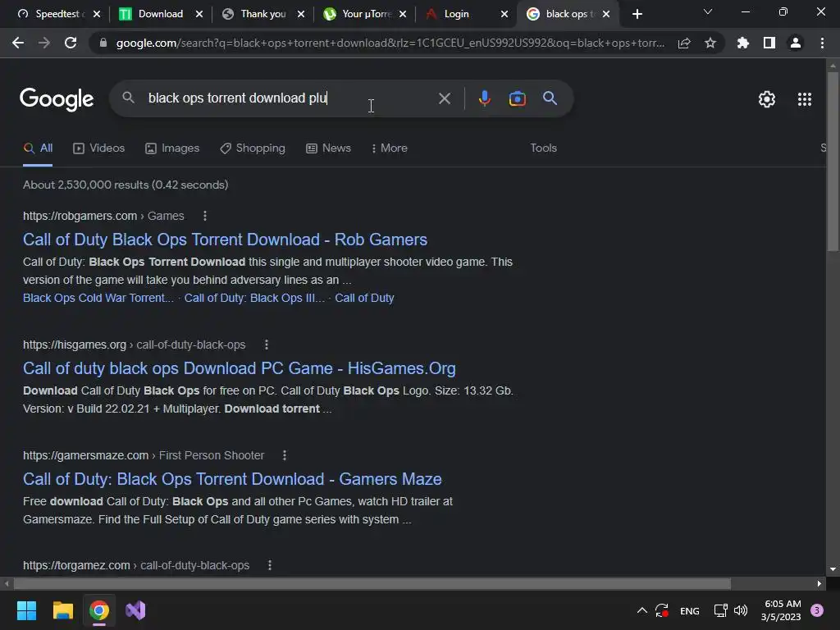This screenshot has height=630, width=840.
Task: Open the HisGames.Org Black Ops result
Action: pyautogui.click(x=239, y=368)
